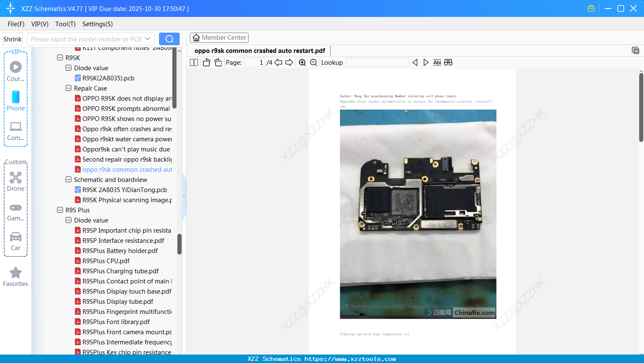Select the Car category icon

tap(16, 241)
